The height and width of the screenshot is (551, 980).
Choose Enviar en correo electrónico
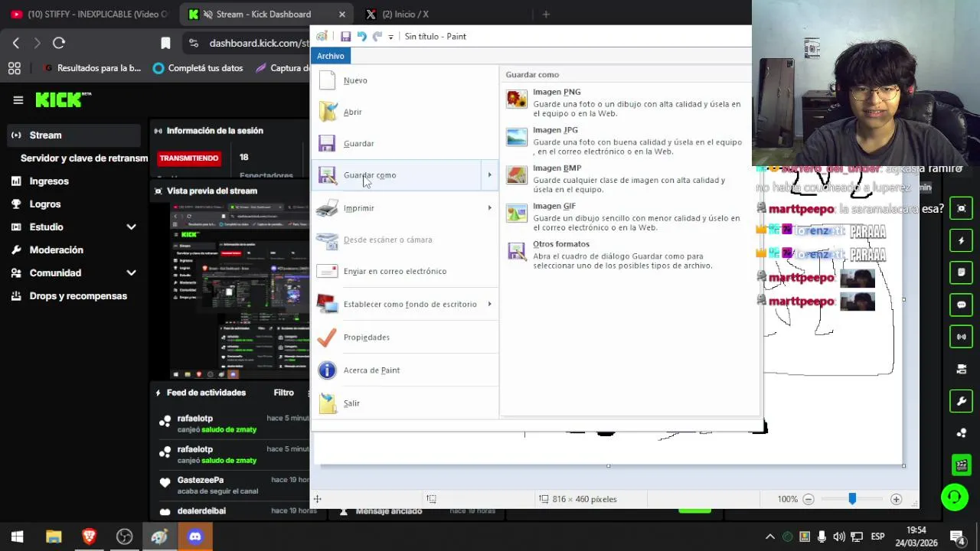(x=405, y=271)
